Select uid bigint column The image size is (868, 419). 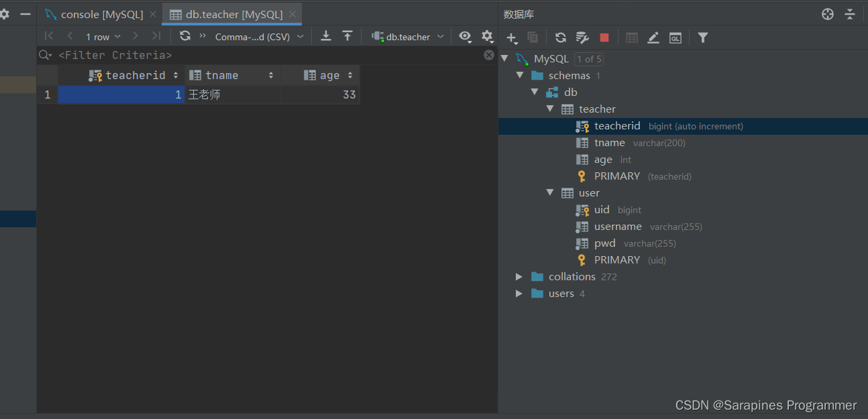point(683,210)
